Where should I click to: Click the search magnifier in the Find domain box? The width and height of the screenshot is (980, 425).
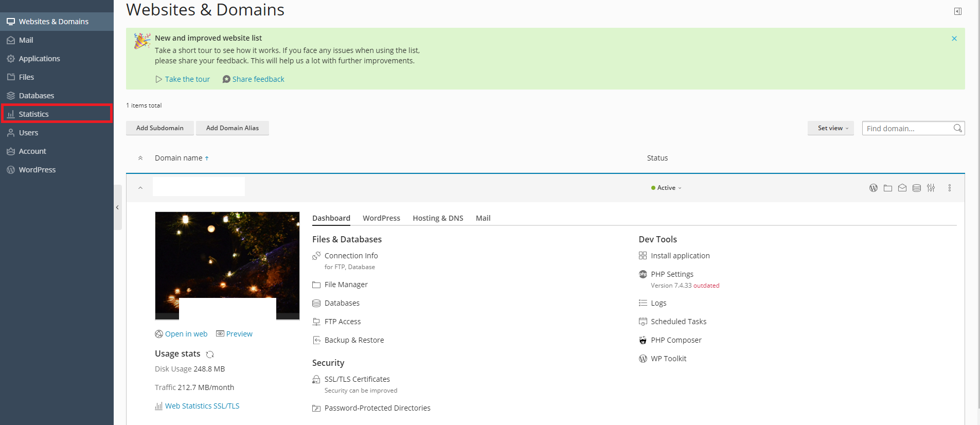point(957,128)
